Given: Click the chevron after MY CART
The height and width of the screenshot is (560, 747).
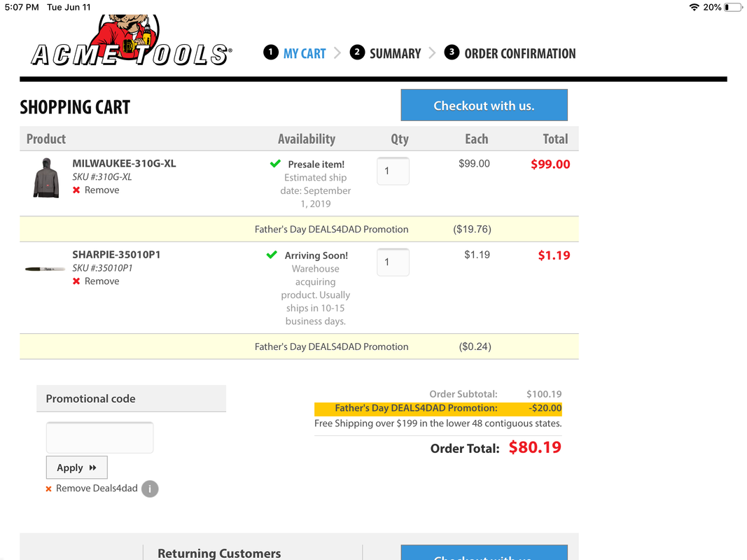Looking at the screenshot, I should coord(337,53).
